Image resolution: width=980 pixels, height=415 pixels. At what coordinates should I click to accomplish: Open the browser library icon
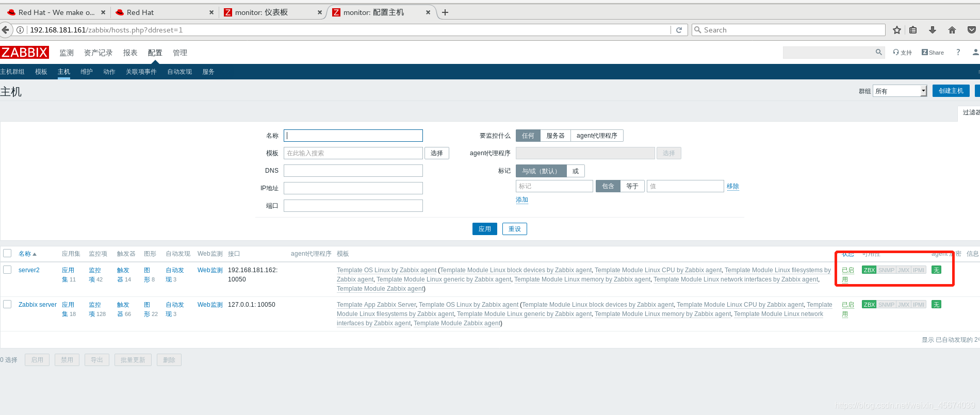[x=913, y=30]
